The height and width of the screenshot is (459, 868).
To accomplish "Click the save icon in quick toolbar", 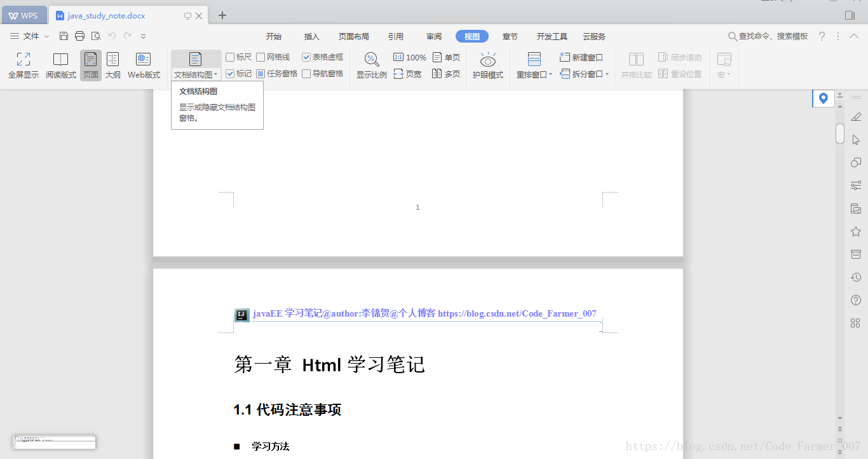I will click(x=64, y=36).
